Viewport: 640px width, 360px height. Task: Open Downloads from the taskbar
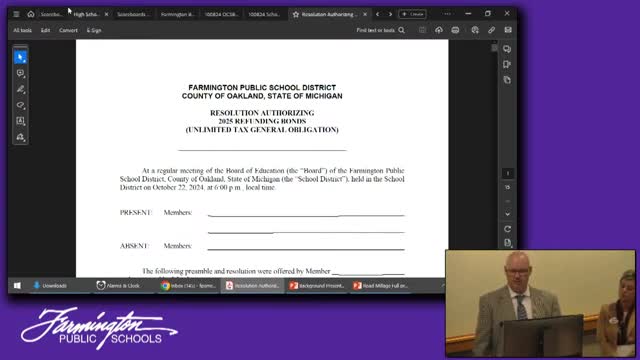[50, 286]
